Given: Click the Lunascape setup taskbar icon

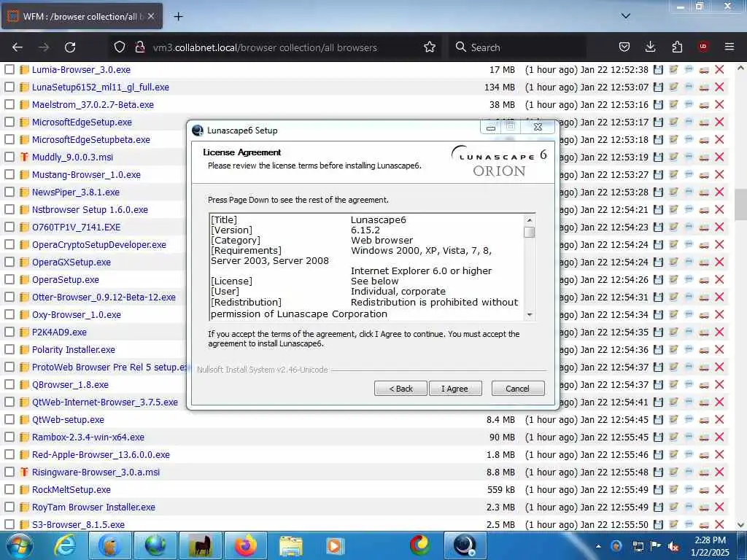Looking at the screenshot, I should (465, 545).
